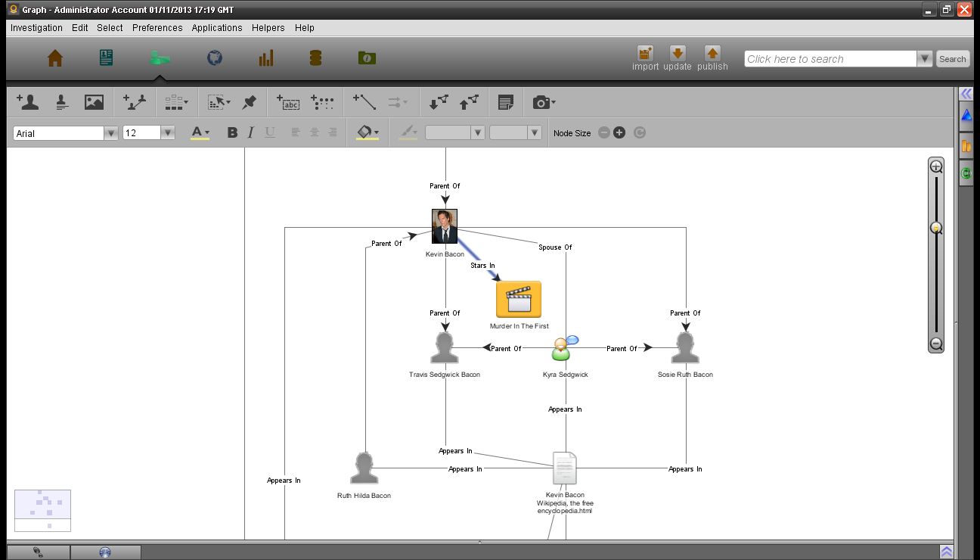
Task: Open the font size 12 dropdown
Action: click(168, 132)
